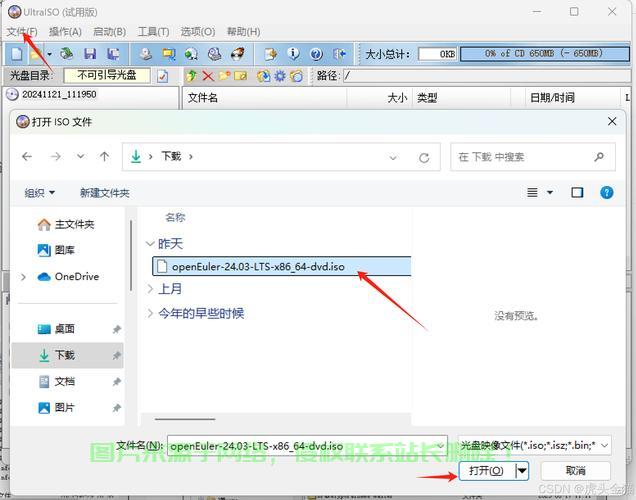This screenshot has width=636, height=500.
Task: Click the 新建文件夹 button
Action: 105,193
